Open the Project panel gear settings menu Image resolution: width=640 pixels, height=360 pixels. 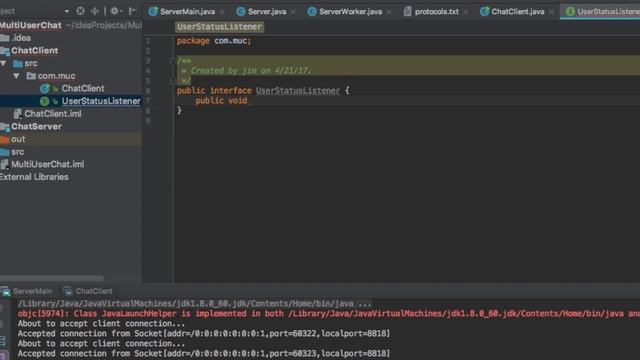pyautogui.click(x=115, y=11)
